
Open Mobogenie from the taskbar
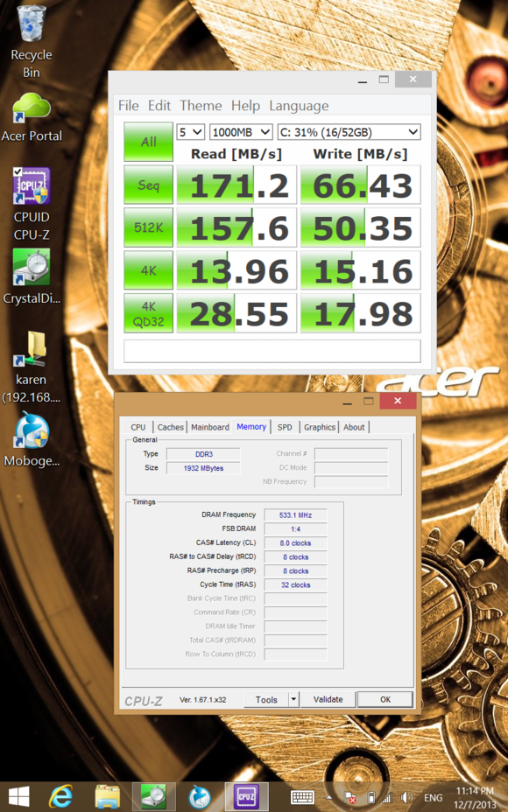point(200,796)
